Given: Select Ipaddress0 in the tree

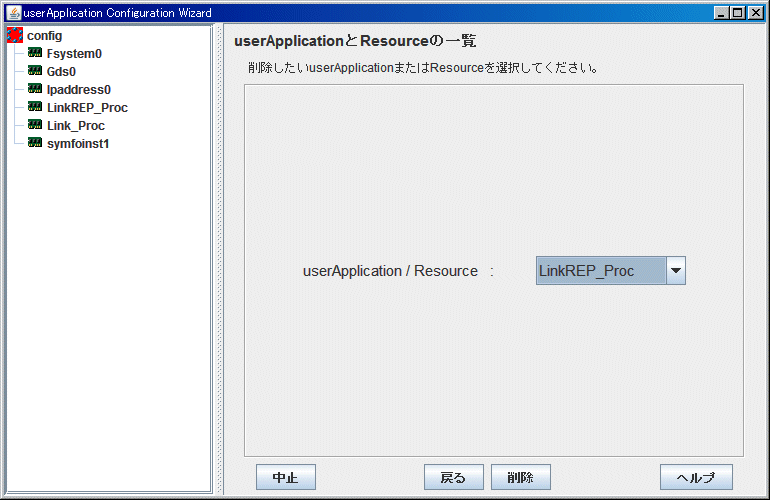Looking at the screenshot, I should pos(79,89).
